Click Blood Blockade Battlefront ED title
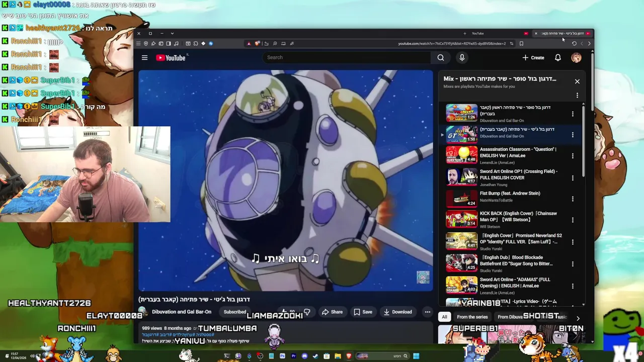 tap(516, 260)
